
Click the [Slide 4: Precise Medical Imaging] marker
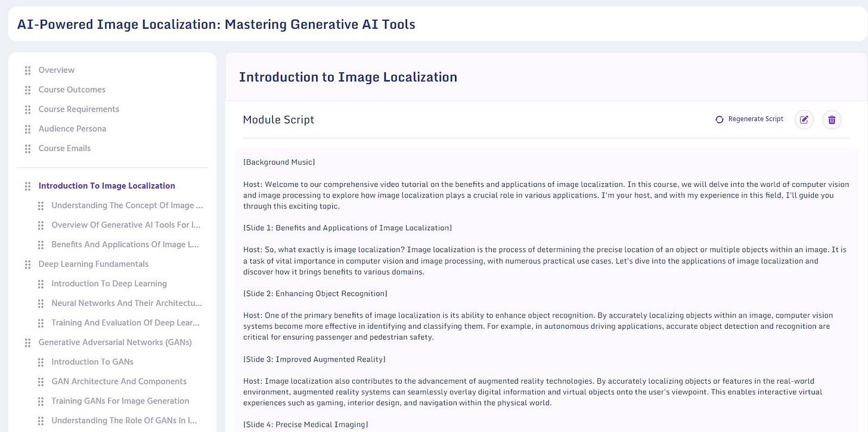pyautogui.click(x=306, y=425)
